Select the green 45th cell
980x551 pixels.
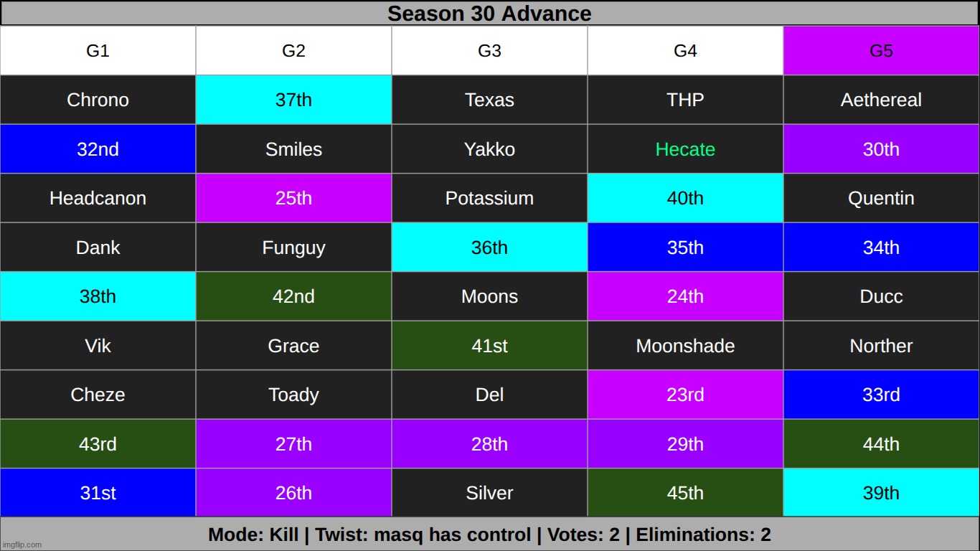685,493
